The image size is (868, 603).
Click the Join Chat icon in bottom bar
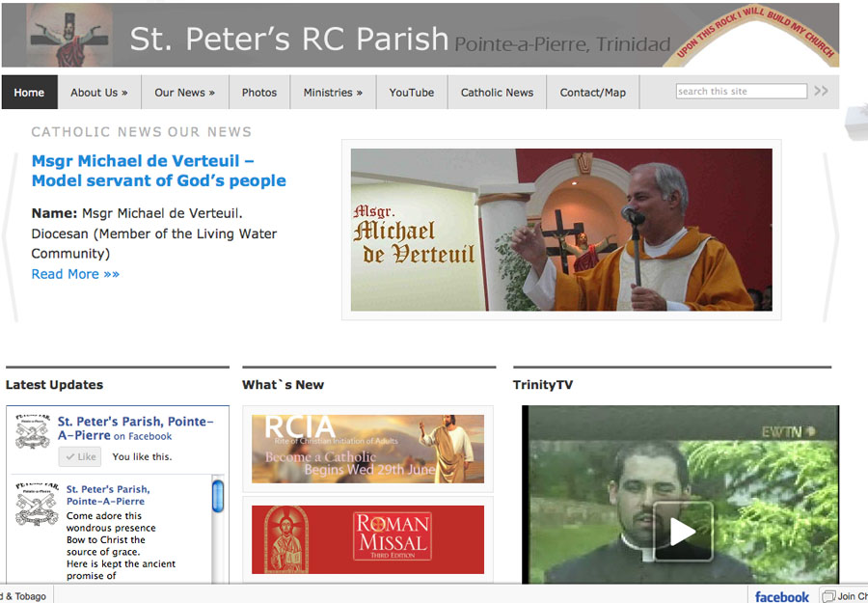pos(828,596)
